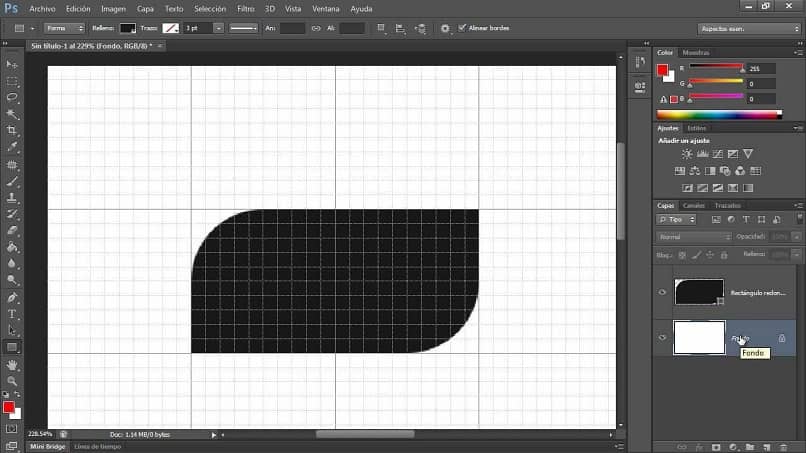This screenshot has width=806, height=453.
Task: Select the Crop tool
Action: click(12, 131)
